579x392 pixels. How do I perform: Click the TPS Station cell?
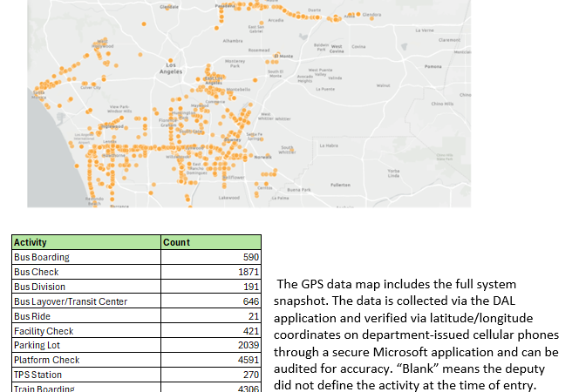(x=37, y=375)
